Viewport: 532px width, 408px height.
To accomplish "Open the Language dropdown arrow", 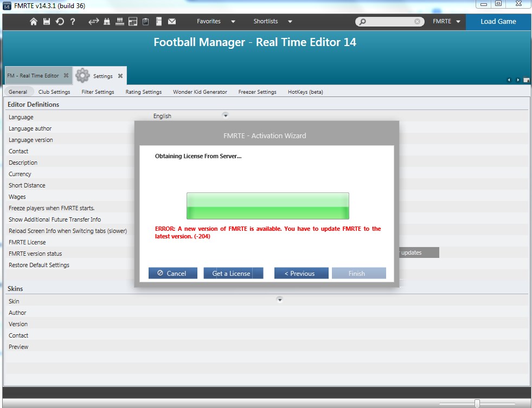I will 225,115.
